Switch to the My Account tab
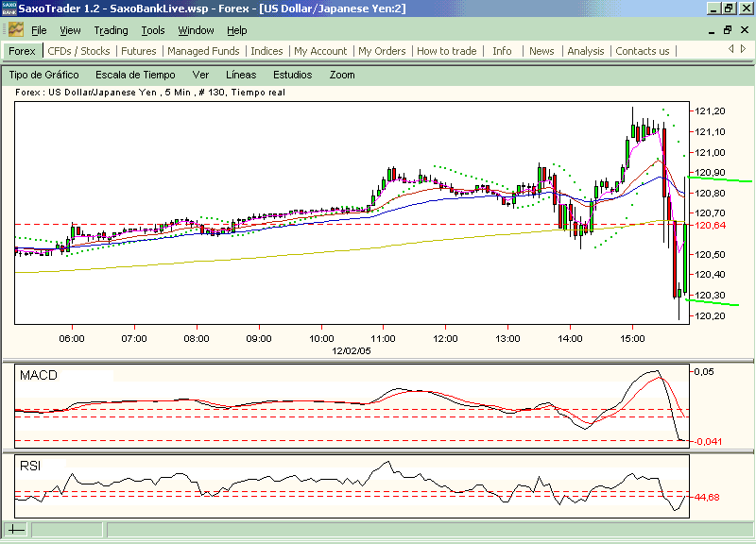This screenshot has height=544, width=756. (x=320, y=51)
